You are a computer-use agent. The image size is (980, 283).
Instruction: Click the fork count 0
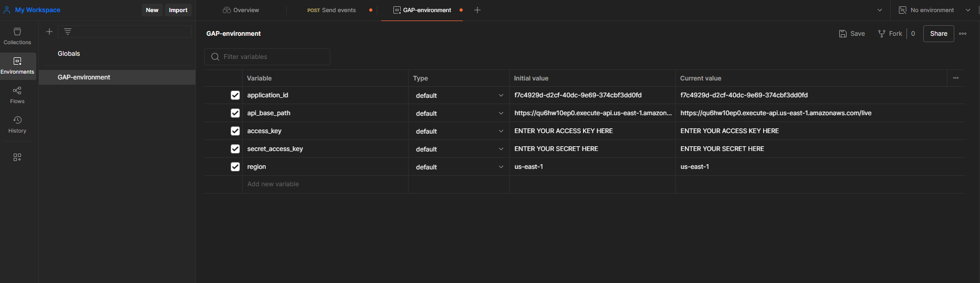[913, 34]
